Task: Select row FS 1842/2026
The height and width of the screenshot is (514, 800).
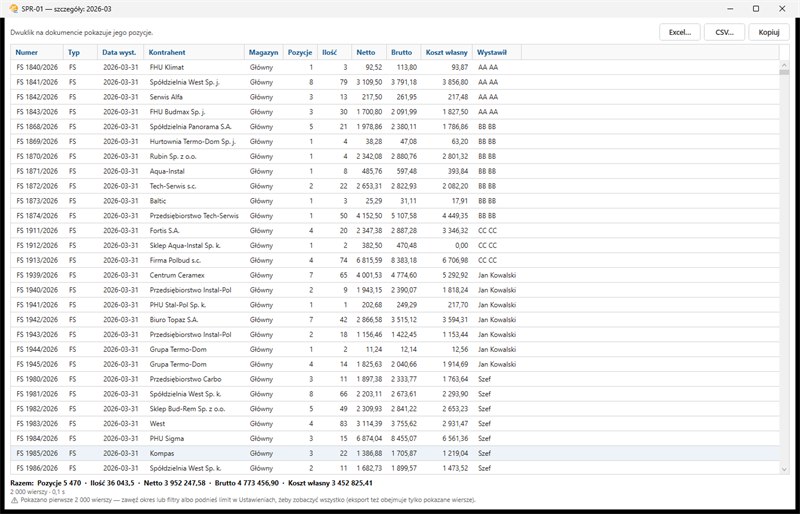Action: click(x=395, y=96)
